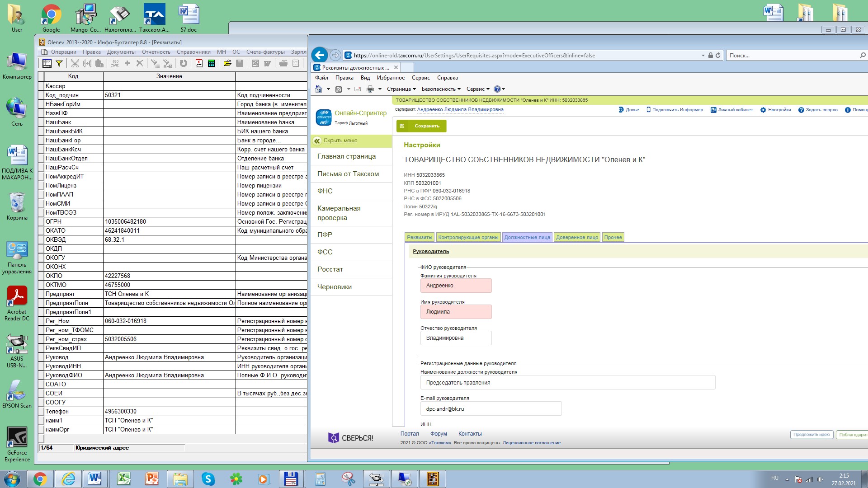Select the Телефон value 4956300330 cell
The width and height of the screenshot is (868, 488).
pyautogui.click(x=170, y=411)
